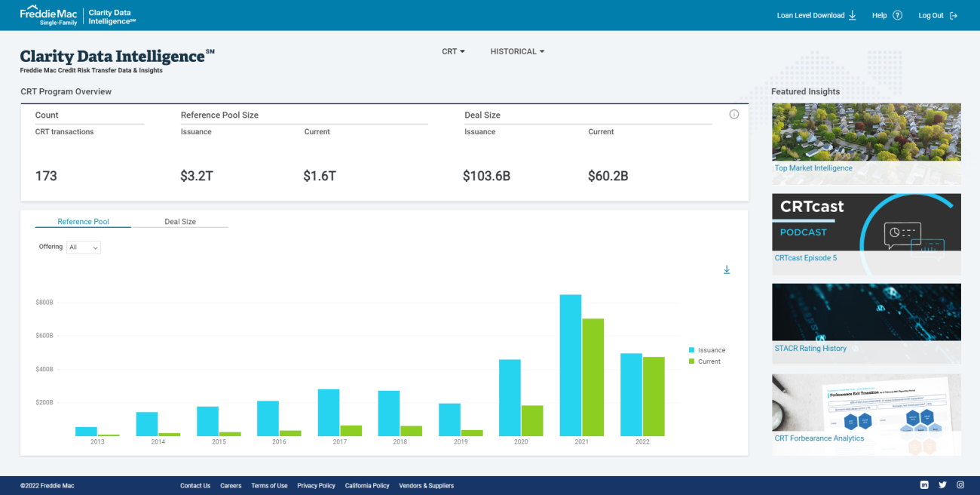Select the Reference Pool tab
The height and width of the screenshot is (495, 980).
coord(83,221)
